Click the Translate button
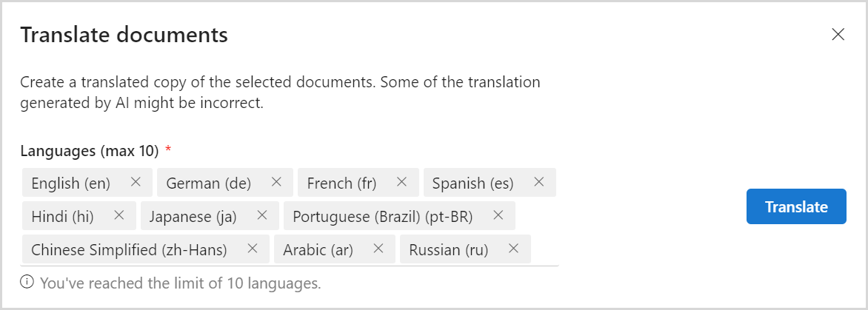The height and width of the screenshot is (310, 868). pos(796,206)
